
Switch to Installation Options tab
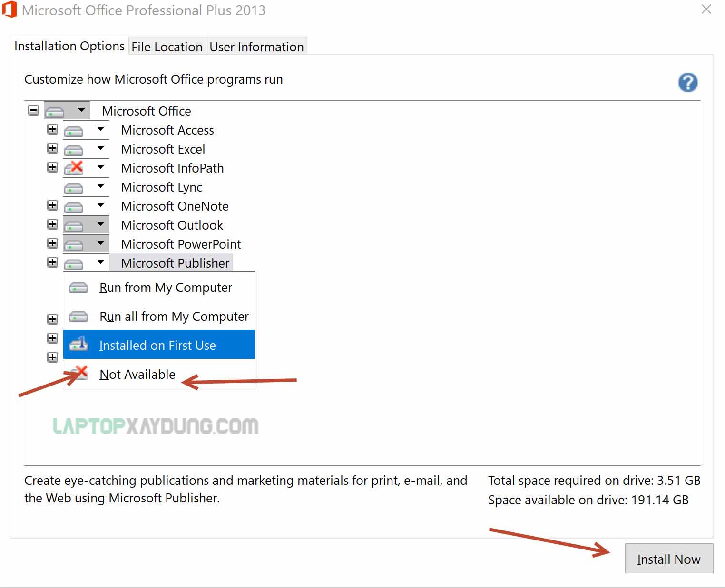(69, 46)
